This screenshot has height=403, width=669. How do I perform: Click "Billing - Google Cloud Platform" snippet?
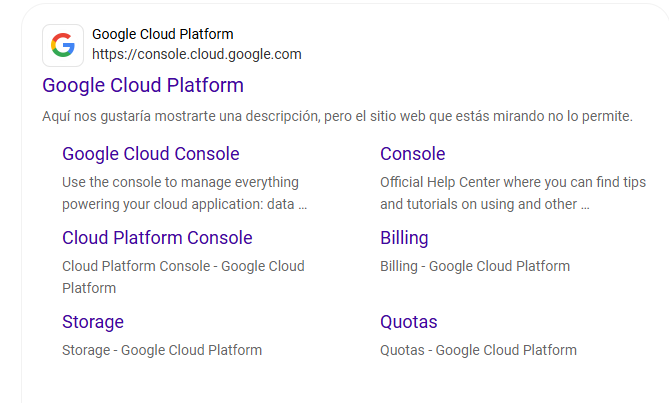(x=475, y=267)
